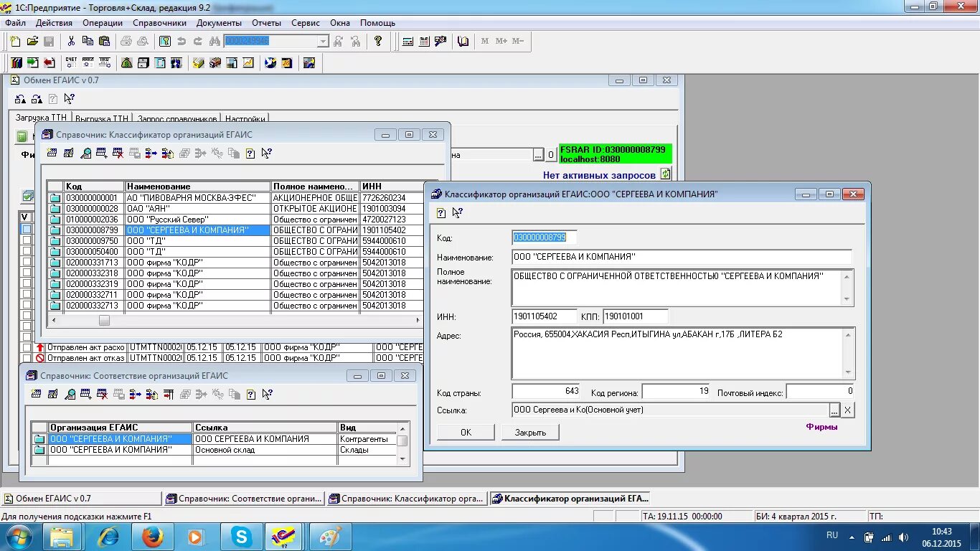980x551 pixels.
Task: Click the Open file folder icon
Action: 32,42
